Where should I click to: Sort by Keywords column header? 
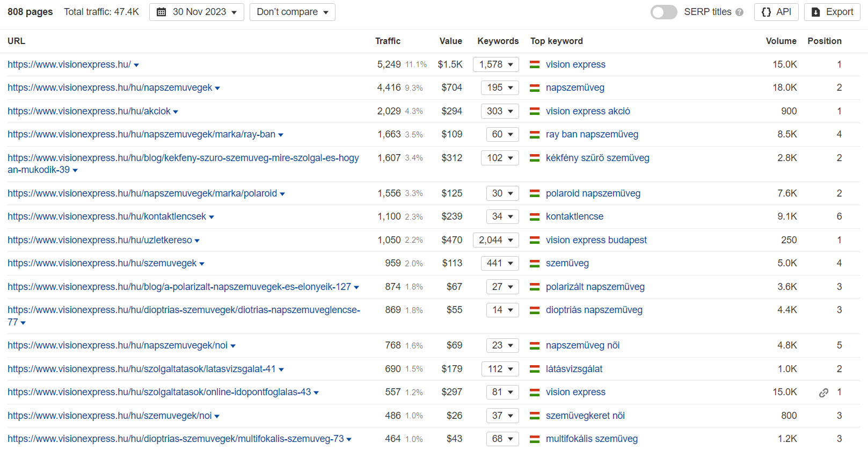click(x=498, y=41)
